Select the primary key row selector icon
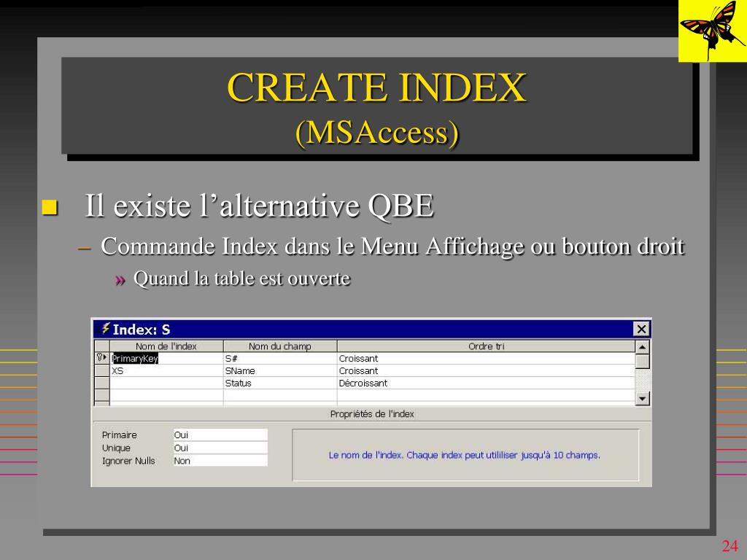This screenshot has width=747, height=560. coord(101,358)
